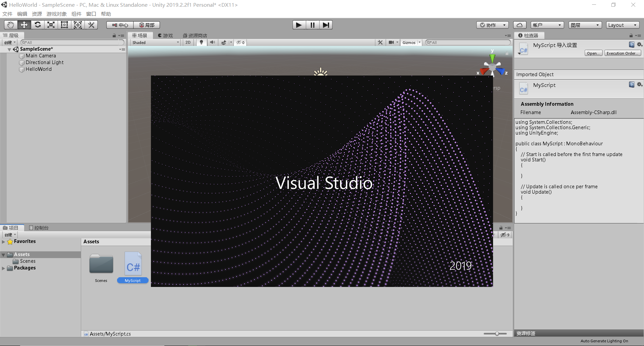Click the scene audio speaker icon

212,43
